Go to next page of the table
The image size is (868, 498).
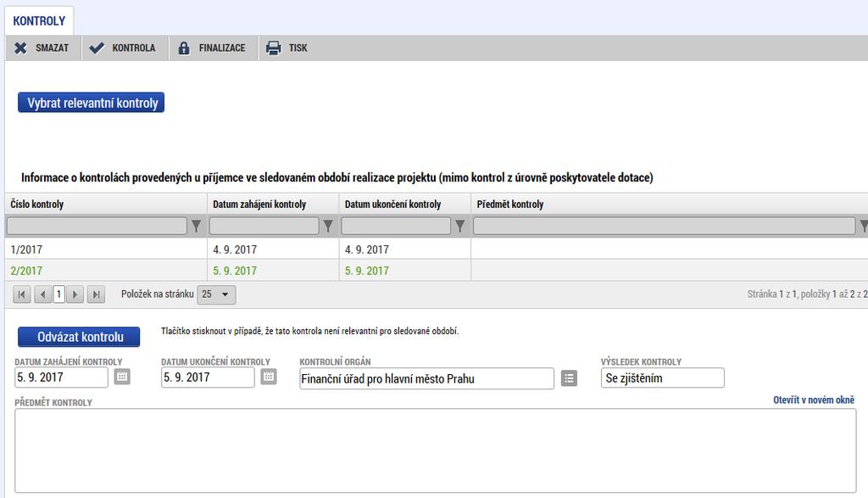pos(75,294)
